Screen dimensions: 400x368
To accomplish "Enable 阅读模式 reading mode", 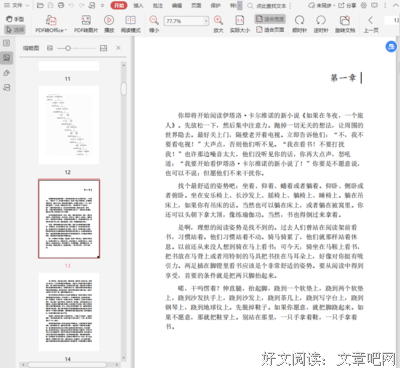I will point(130,24).
